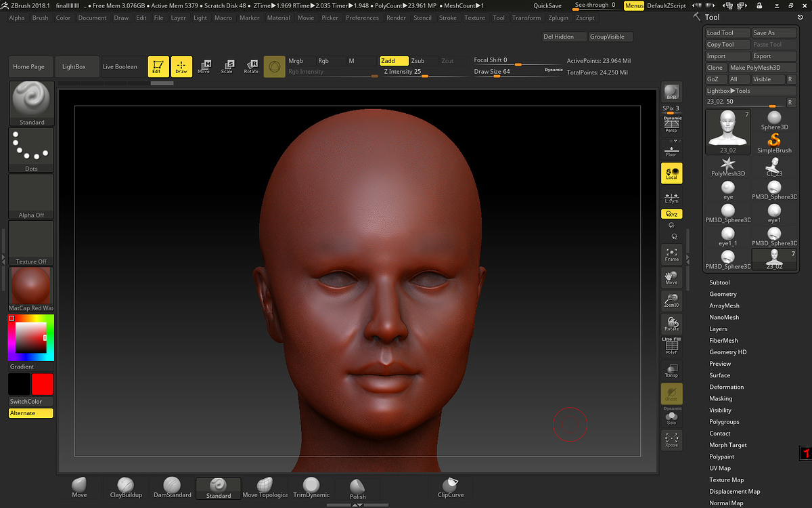812x508 pixels.
Task: Turn on PolyF line fill display
Action: tap(671, 346)
